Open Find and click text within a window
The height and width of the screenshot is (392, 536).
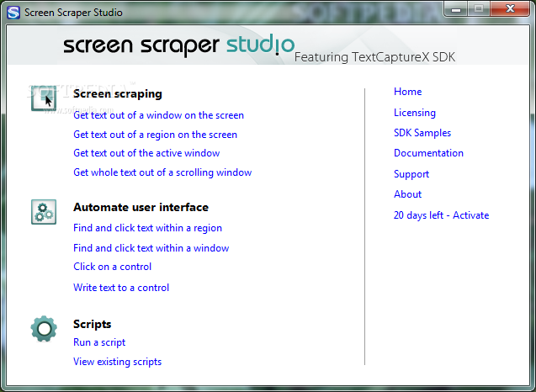tap(151, 248)
